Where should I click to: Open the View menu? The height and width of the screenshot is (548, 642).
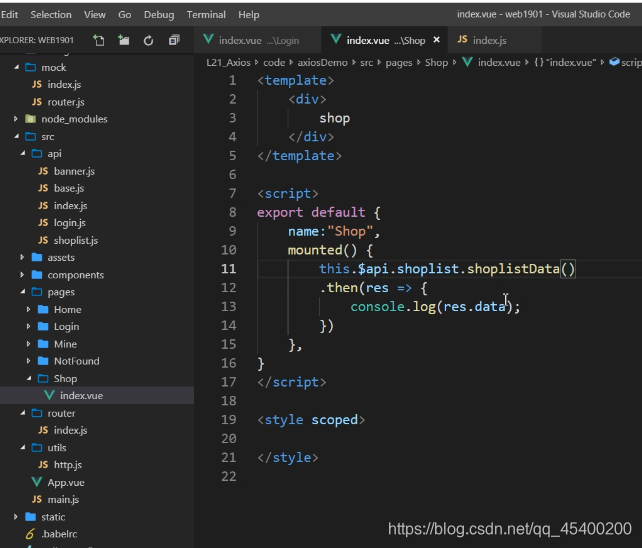click(x=95, y=15)
